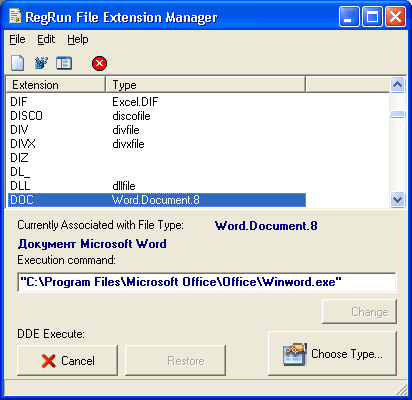Click the list scrollbar down arrow
The height and width of the screenshot is (400, 412).
(x=397, y=200)
